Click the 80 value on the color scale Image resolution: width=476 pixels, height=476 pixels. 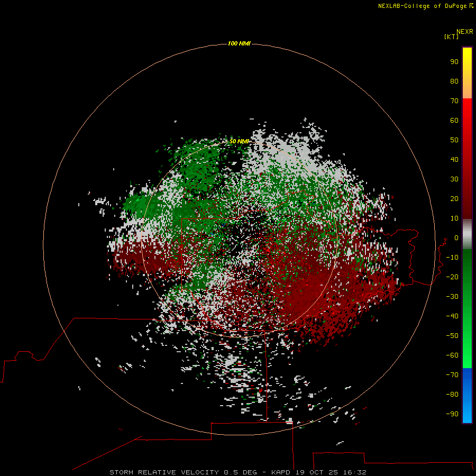[454, 81]
